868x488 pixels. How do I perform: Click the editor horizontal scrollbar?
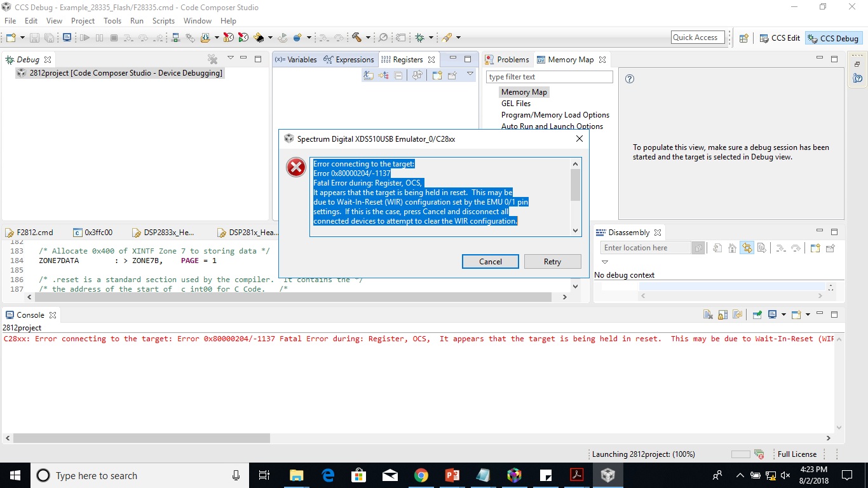click(292, 297)
